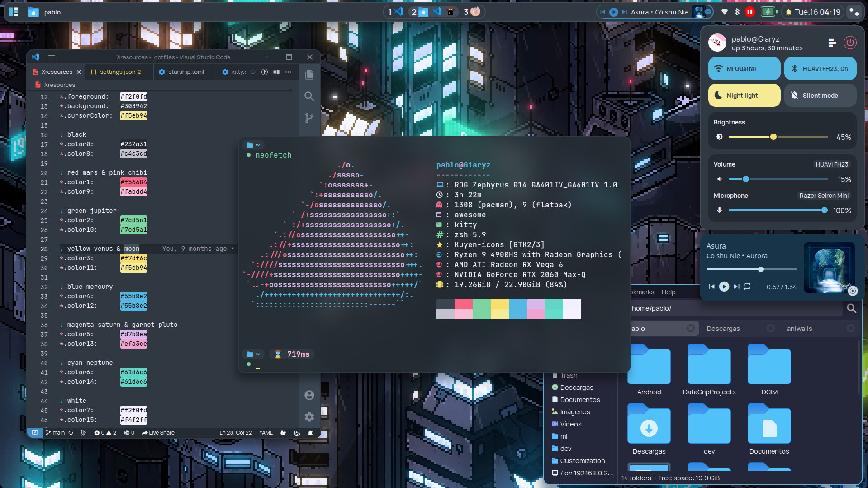
Task: Seek in the Asura track progress bar
Action: click(x=751, y=269)
